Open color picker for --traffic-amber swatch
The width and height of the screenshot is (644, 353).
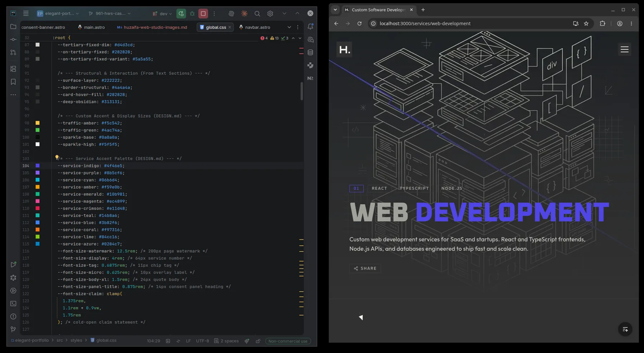pyautogui.click(x=38, y=123)
